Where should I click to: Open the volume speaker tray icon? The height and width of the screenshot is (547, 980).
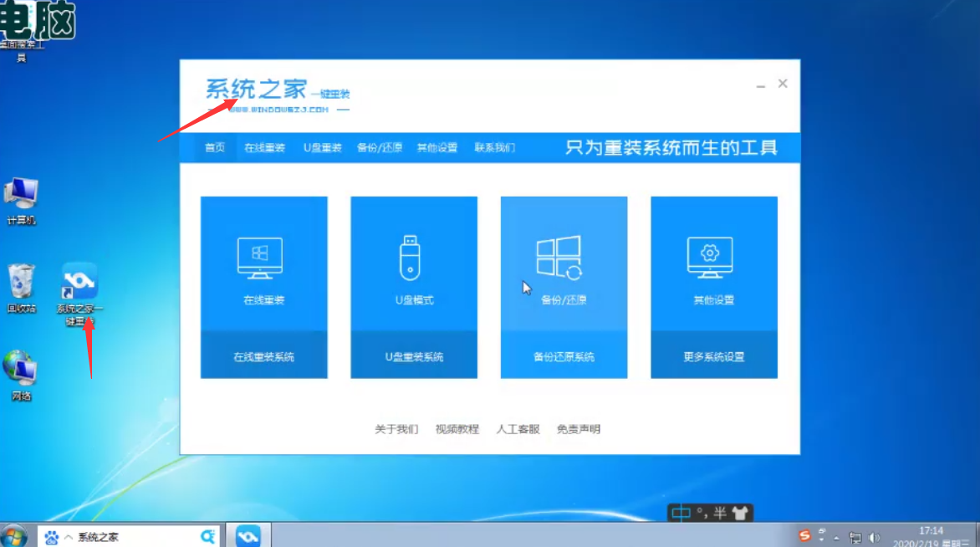(875, 538)
